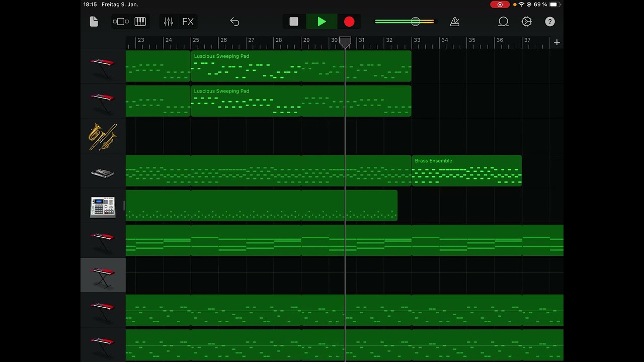Image resolution: width=644 pixels, height=362 pixels.
Task: Open track controls mixer sliders
Action: pos(169,22)
